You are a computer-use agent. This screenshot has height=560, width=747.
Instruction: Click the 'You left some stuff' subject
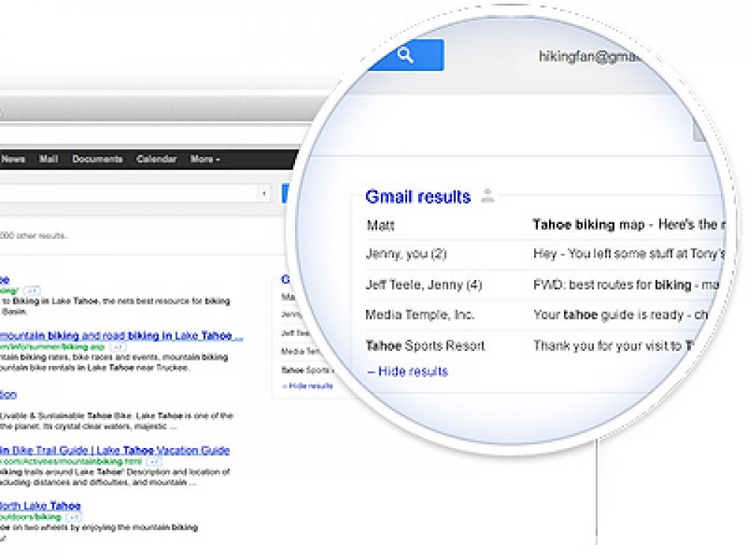pos(629,254)
